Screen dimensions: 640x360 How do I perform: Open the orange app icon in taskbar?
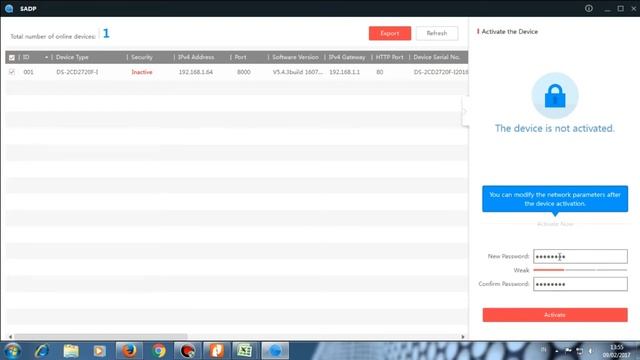pyautogui.click(x=217, y=351)
